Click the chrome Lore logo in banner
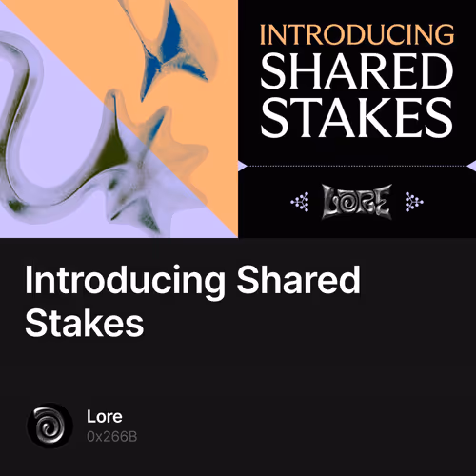This screenshot has height=476, width=476. click(x=357, y=202)
